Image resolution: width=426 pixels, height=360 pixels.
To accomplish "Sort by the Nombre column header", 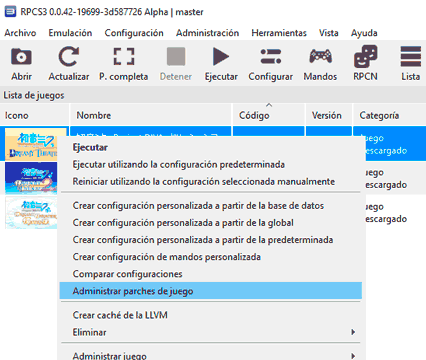I will 151,115.
